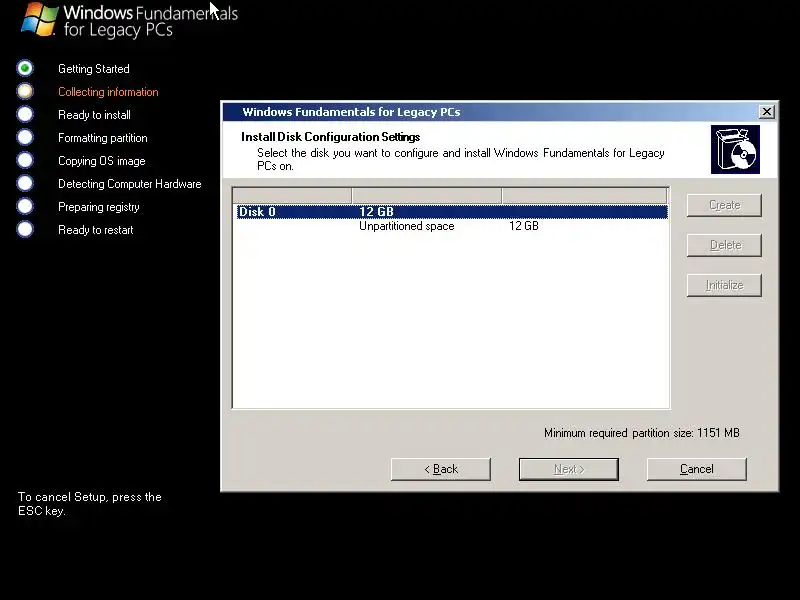Image resolution: width=800 pixels, height=600 pixels.
Task: Click the Initialize disk button
Action: coord(724,285)
